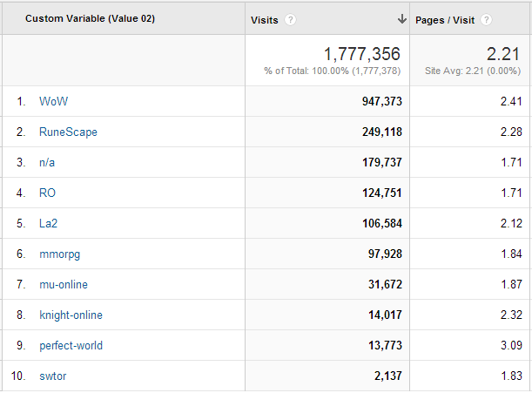The image size is (532, 393).
Task: Select perfect-world visits value 13,773
Action: click(385, 345)
